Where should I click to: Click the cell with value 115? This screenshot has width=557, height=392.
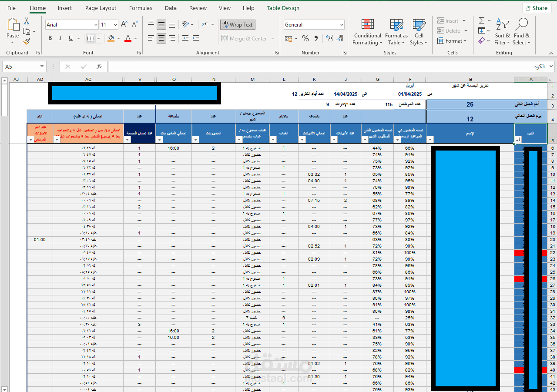[389, 104]
